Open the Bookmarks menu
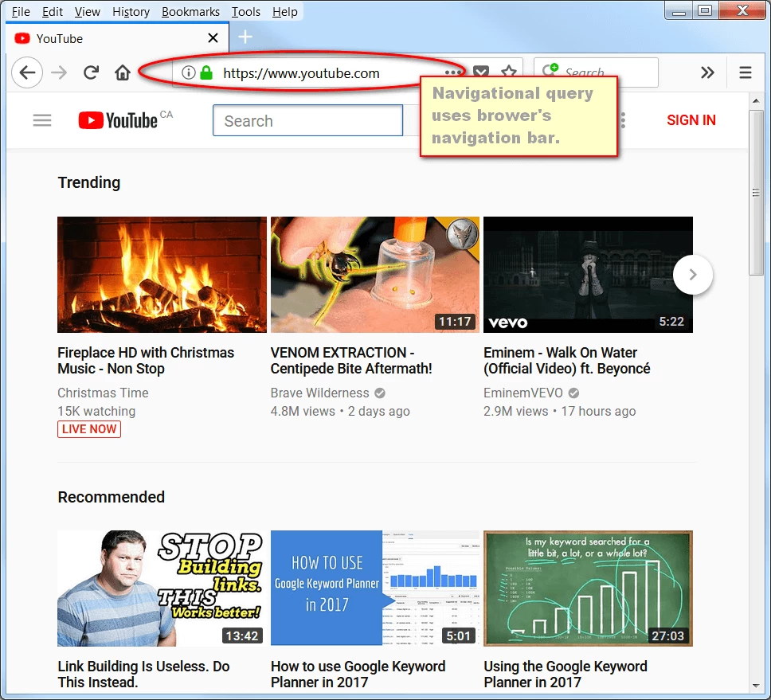 pos(191,11)
